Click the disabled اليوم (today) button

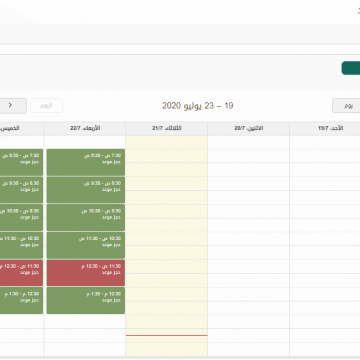(46, 106)
